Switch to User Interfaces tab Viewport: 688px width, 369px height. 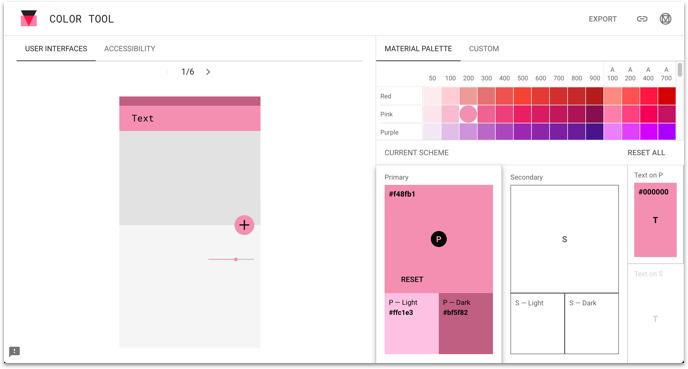click(56, 49)
